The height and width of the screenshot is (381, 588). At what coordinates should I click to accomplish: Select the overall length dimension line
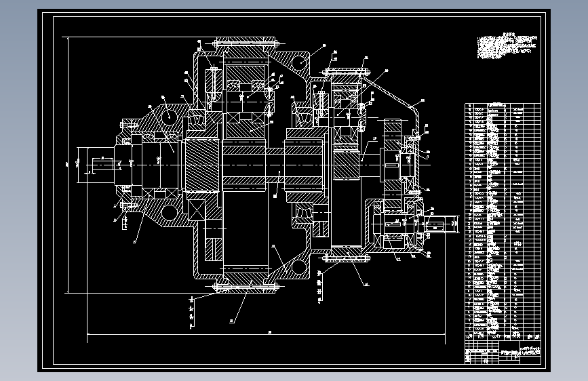[x=267, y=334]
